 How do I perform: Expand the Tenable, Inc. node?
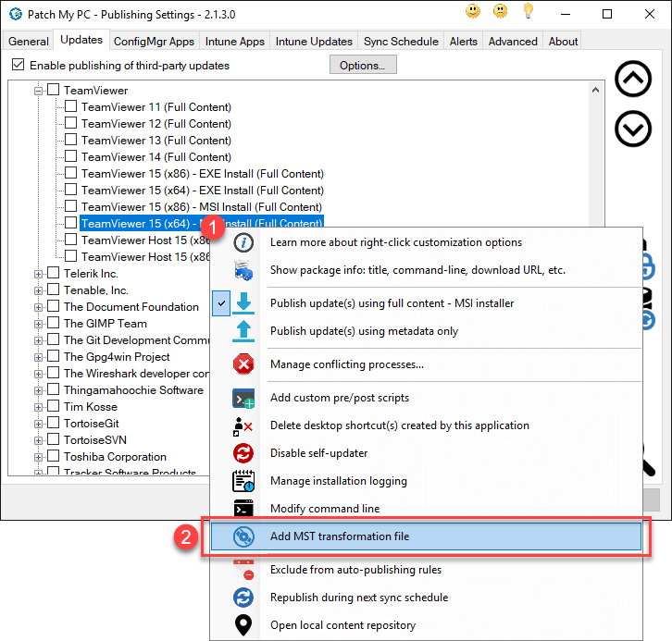(38, 290)
